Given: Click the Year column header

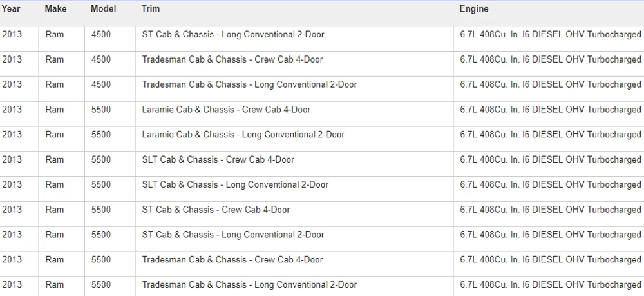Looking at the screenshot, I should pyautogui.click(x=11, y=8).
